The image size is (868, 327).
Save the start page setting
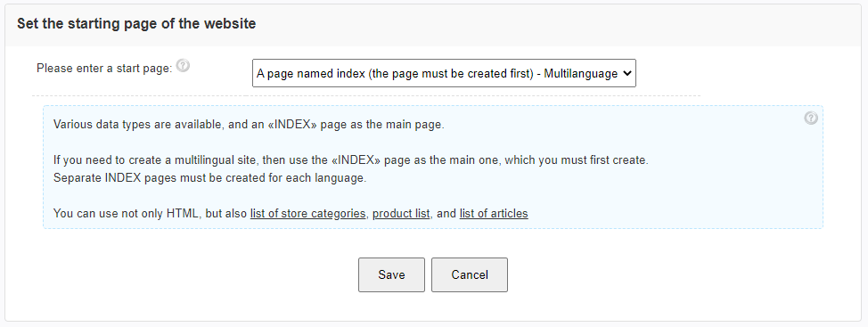pos(391,274)
